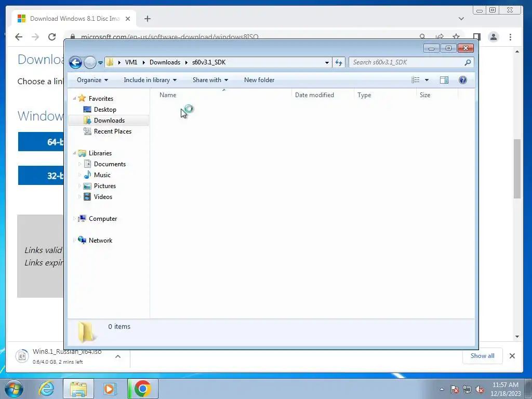Bookmark this page with Chrome's star icon
The image size is (532, 399).
click(456, 37)
